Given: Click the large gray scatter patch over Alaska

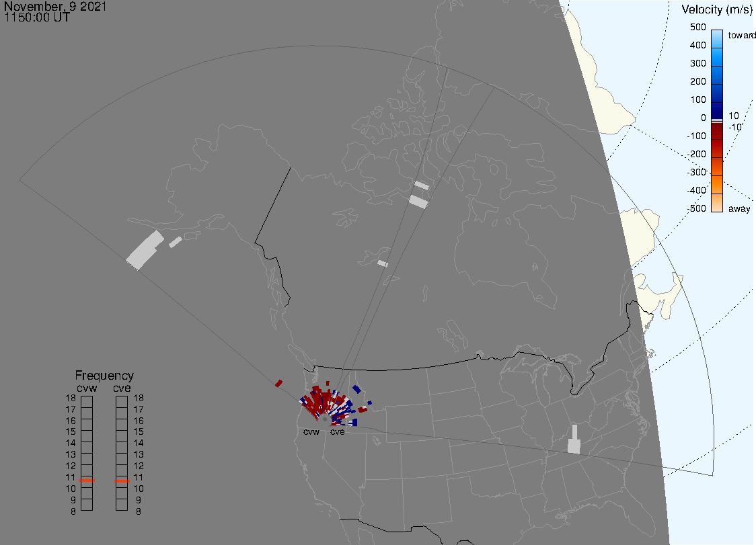Looking at the screenshot, I should coord(145,250).
